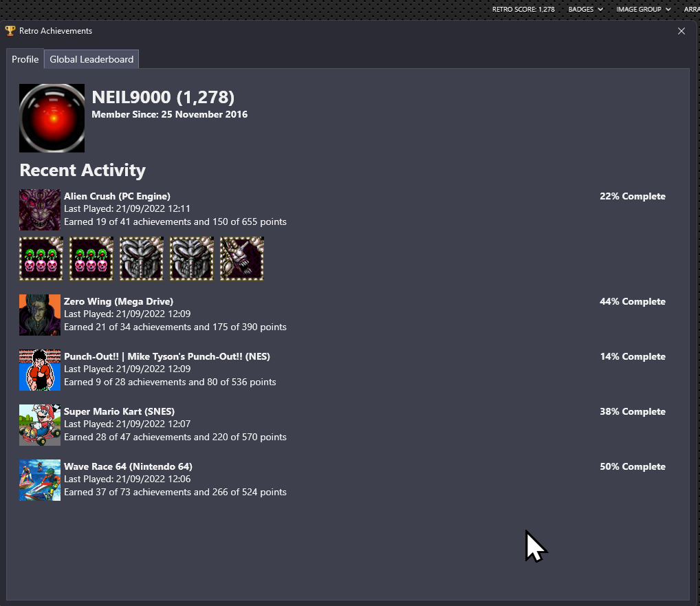Click the 50% Complete label
The width and height of the screenshot is (700, 606).
point(633,466)
